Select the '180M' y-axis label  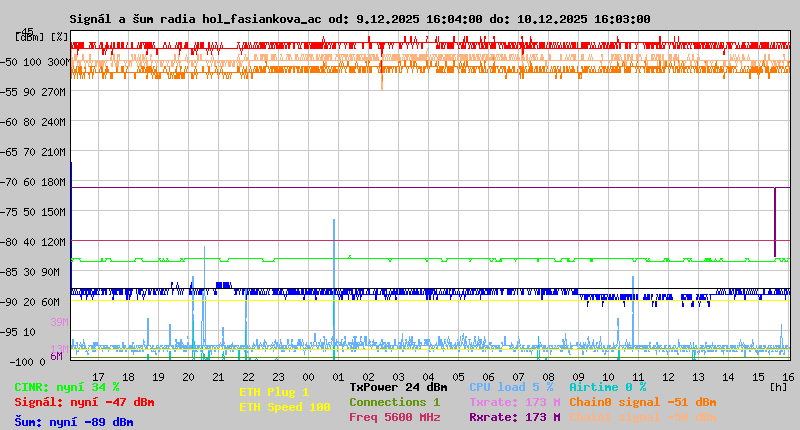tap(54, 182)
